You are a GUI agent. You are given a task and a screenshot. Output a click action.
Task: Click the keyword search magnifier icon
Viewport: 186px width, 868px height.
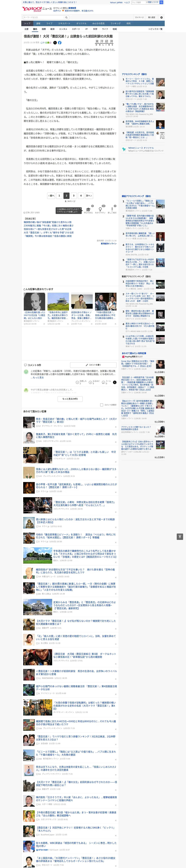click(66, 18)
